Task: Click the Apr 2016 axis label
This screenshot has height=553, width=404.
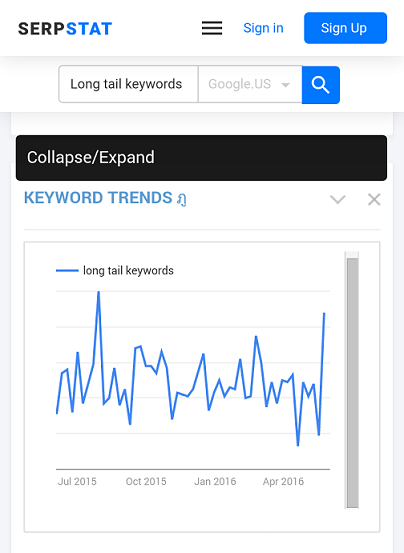Action: coord(283,481)
